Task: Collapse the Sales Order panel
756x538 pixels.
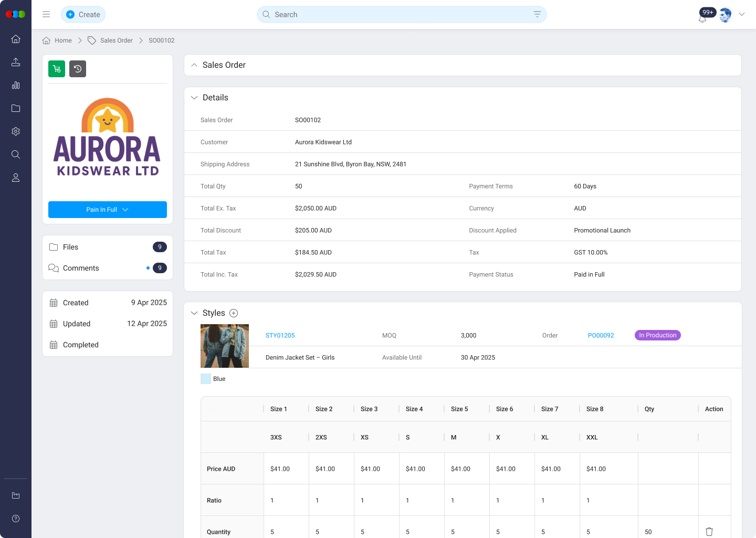Action: coord(194,65)
